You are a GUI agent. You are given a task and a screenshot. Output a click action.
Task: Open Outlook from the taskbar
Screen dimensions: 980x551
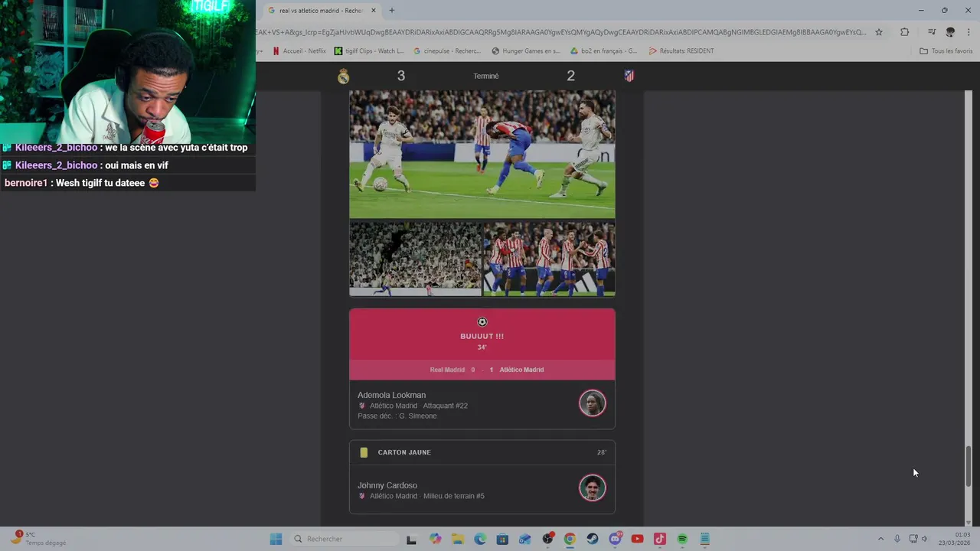tap(525, 539)
